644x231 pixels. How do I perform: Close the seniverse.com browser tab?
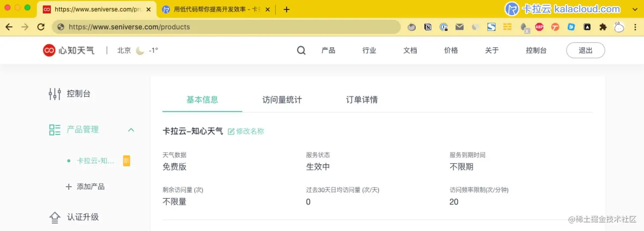(148, 9)
